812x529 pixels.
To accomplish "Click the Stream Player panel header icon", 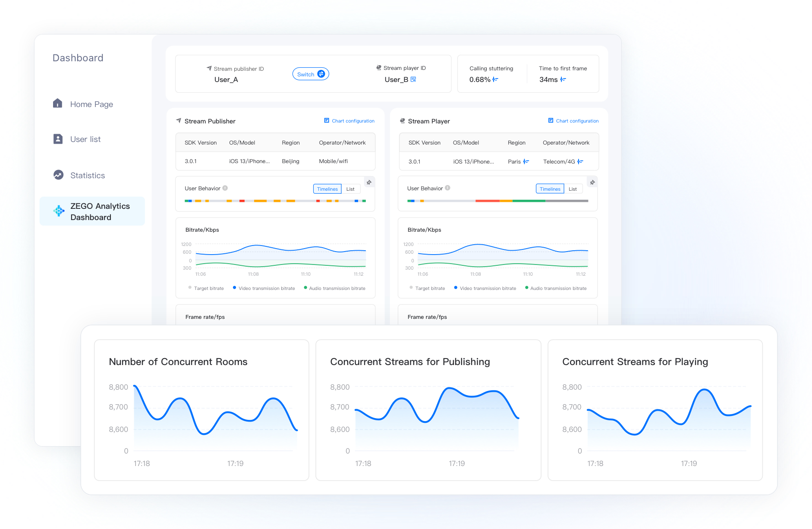I will [x=403, y=121].
